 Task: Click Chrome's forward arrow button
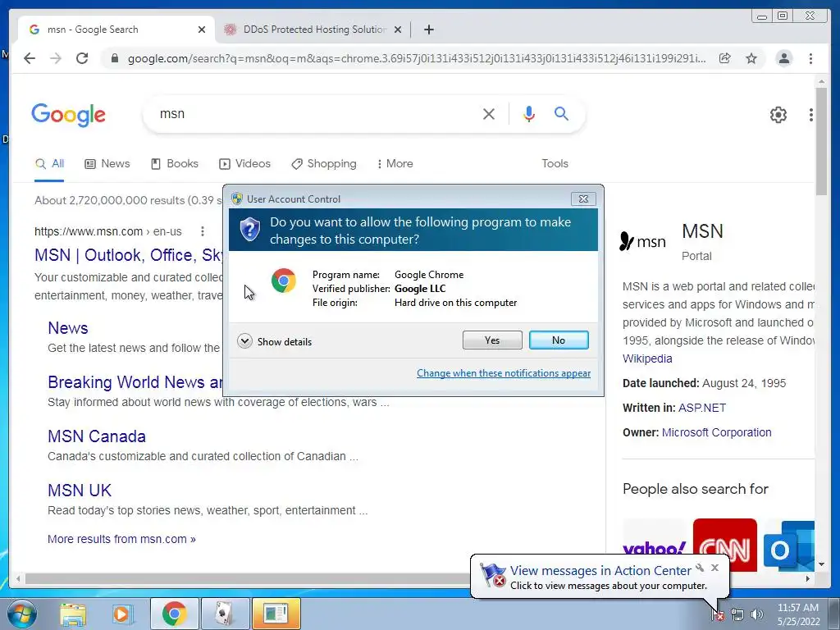pyautogui.click(x=56, y=58)
